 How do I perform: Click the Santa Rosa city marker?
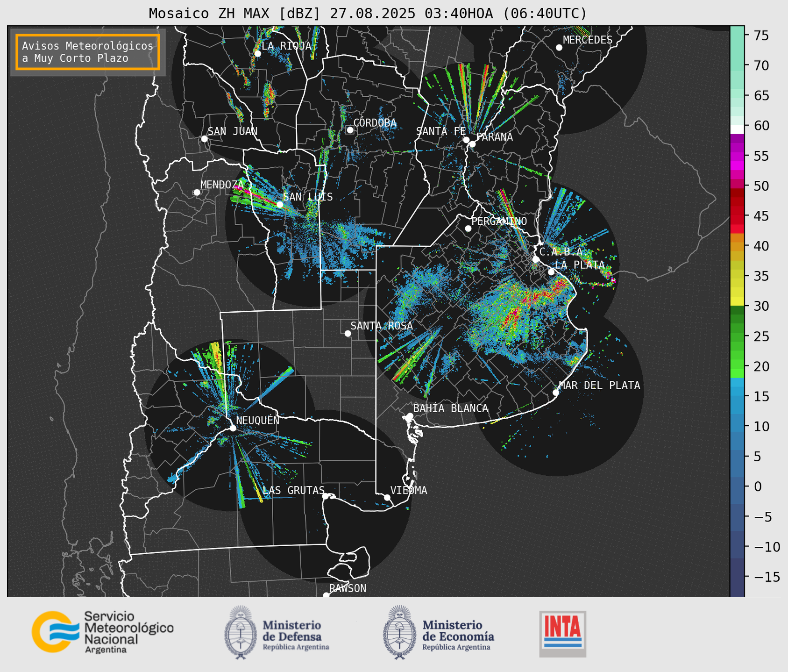[348, 333]
